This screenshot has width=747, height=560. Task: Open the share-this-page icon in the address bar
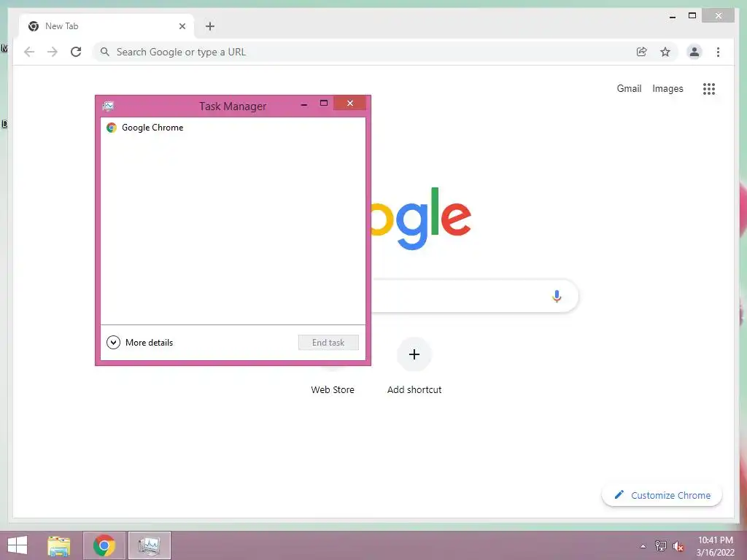click(x=642, y=52)
